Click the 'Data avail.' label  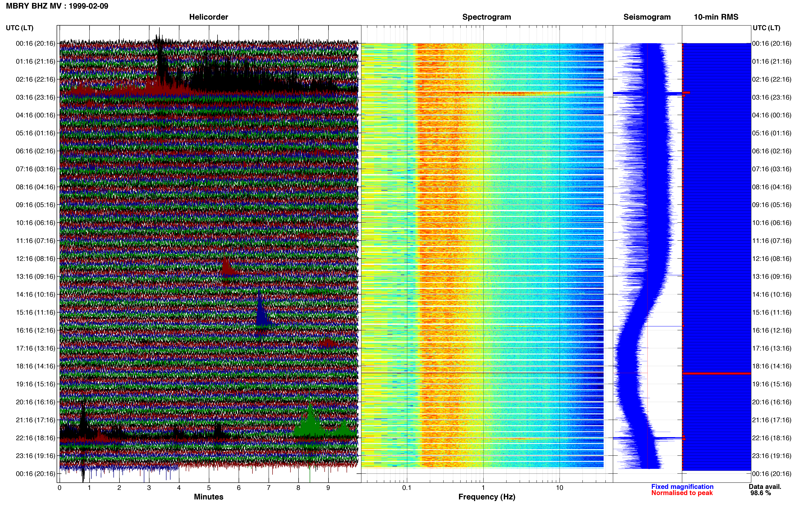click(765, 486)
